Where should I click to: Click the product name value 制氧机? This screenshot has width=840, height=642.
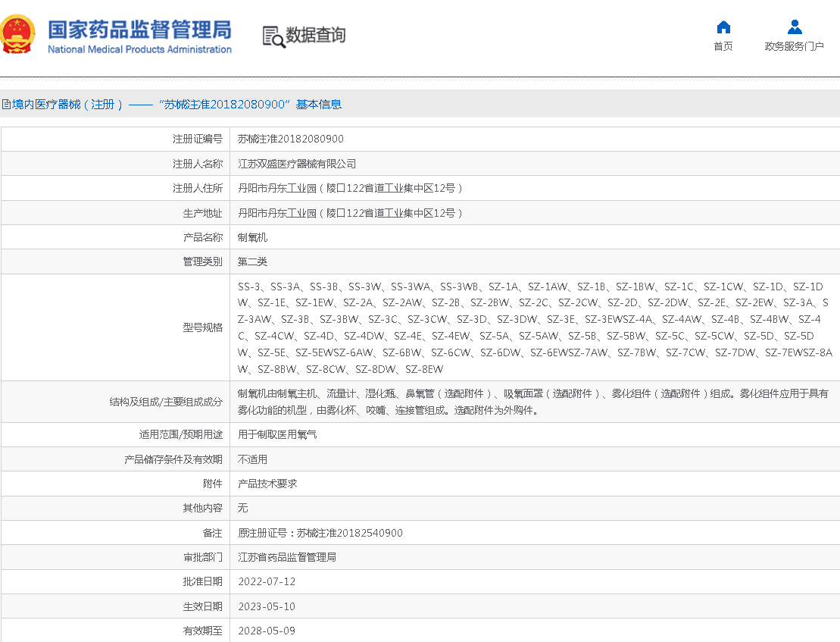pos(252,237)
